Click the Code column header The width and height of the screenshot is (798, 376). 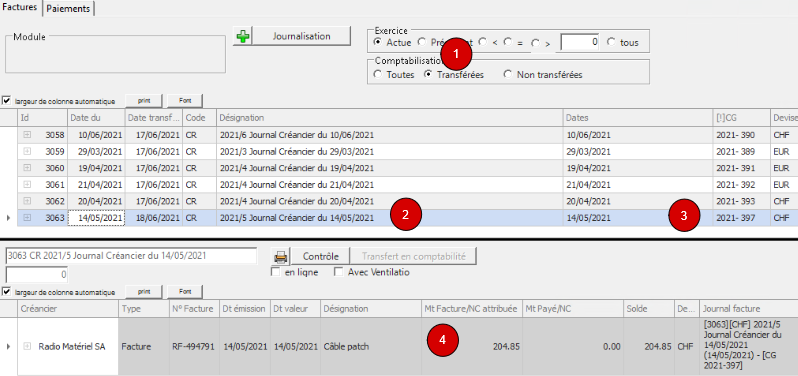tap(200, 118)
